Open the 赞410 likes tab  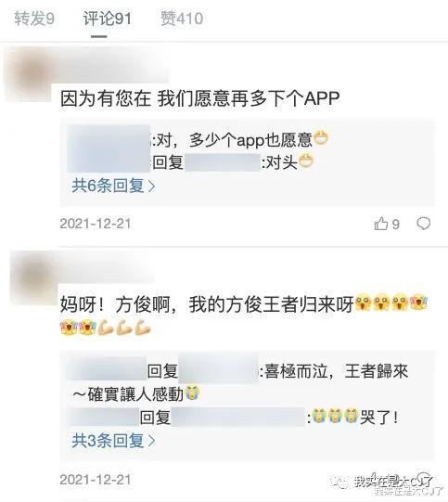[182, 19]
